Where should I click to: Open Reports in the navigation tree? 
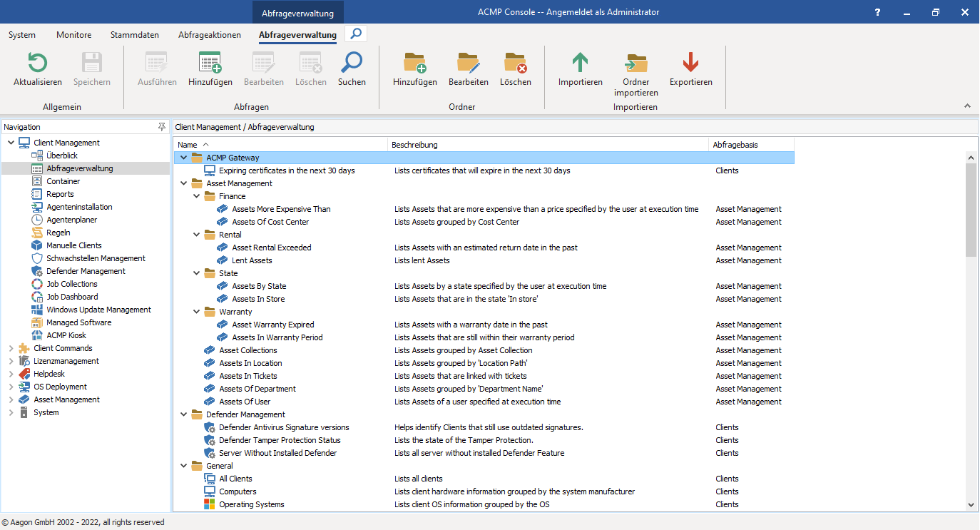[60, 194]
